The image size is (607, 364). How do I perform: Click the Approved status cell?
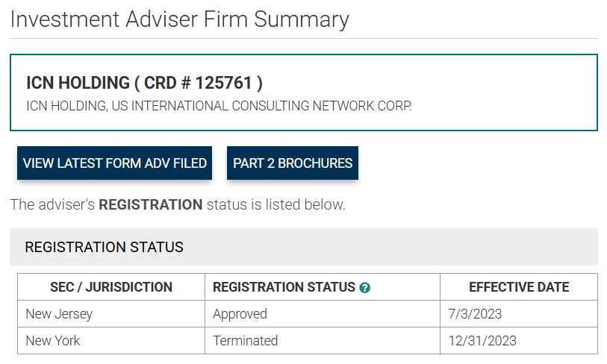[240, 314]
